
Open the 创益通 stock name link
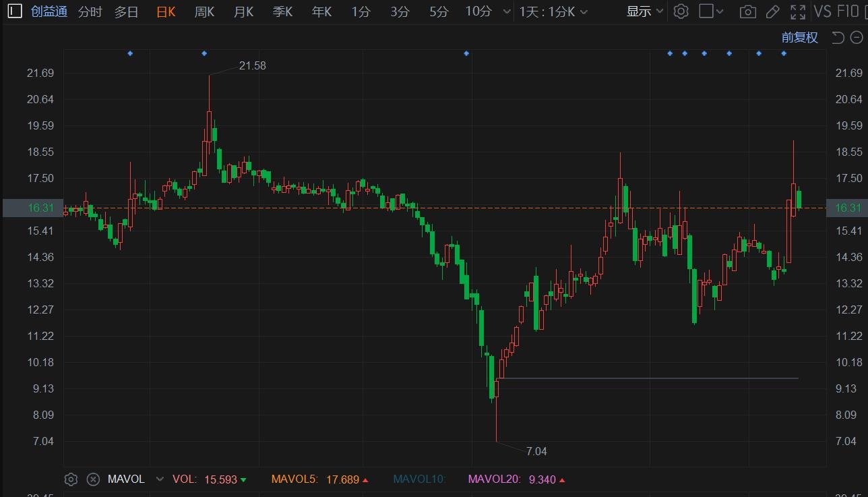point(49,11)
